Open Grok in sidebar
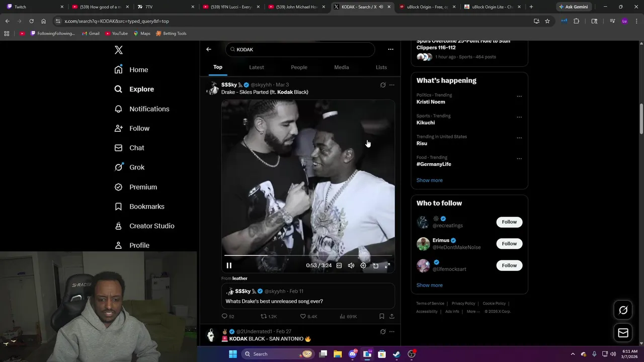 click(x=130, y=167)
